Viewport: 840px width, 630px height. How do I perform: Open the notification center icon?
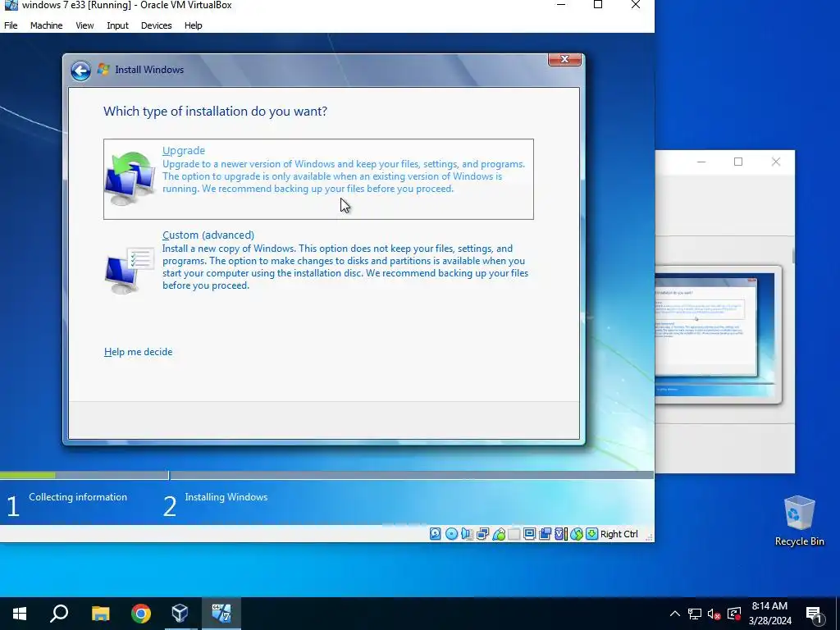point(815,614)
